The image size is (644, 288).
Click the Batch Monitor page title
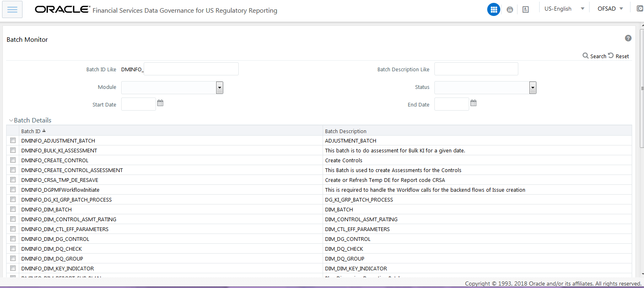(27, 39)
